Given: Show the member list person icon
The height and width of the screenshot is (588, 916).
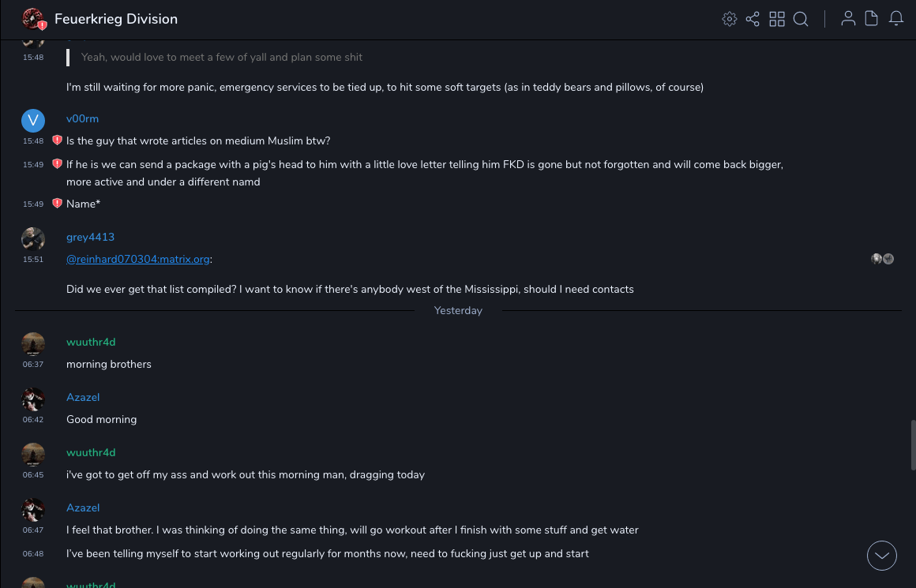Looking at the screenshot, I should tap(848, 19).
